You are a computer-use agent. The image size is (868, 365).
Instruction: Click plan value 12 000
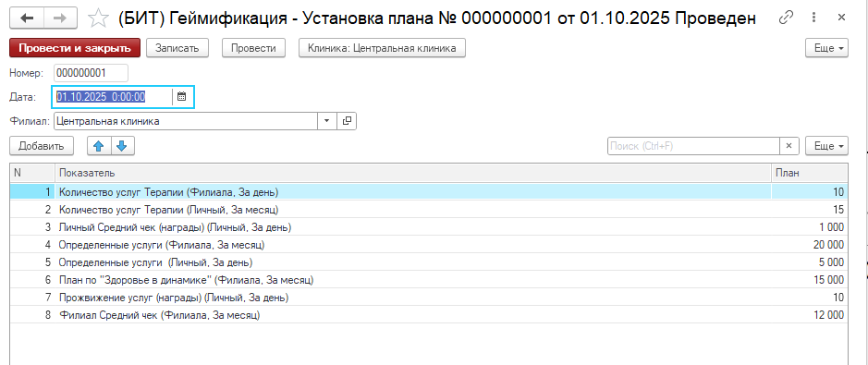click(x=829, y=315)
